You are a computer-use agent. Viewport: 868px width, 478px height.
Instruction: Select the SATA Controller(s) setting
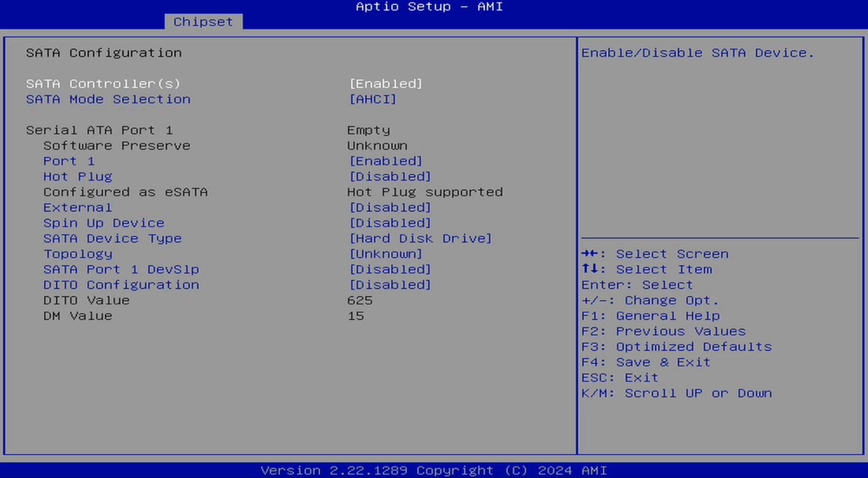point(103,84)
